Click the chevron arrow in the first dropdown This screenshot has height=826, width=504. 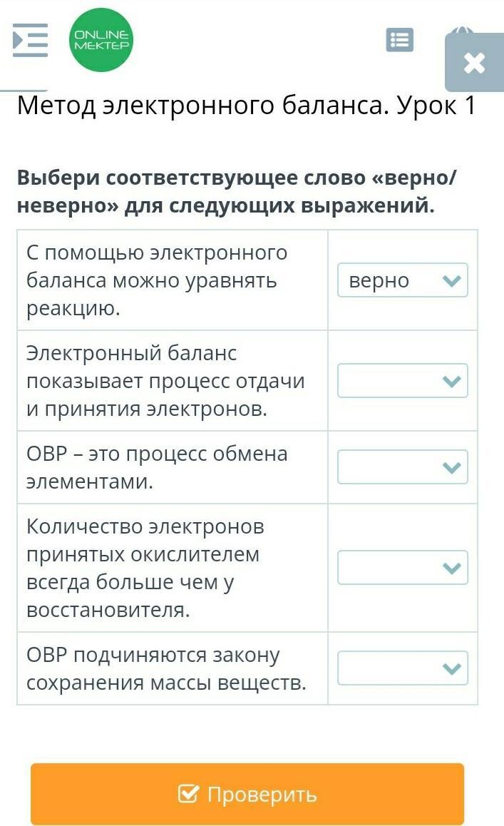(451, 280)
